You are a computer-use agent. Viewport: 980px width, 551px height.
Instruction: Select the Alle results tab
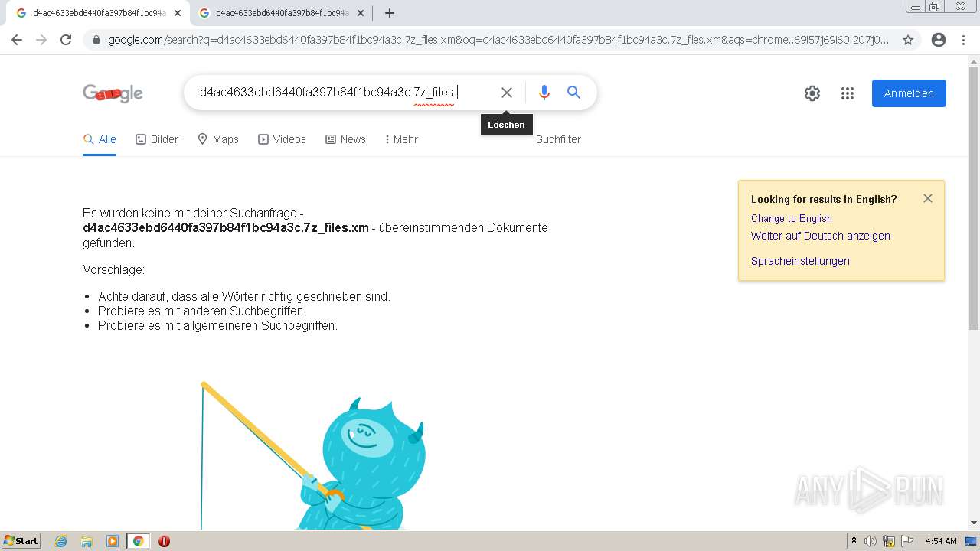100,139
